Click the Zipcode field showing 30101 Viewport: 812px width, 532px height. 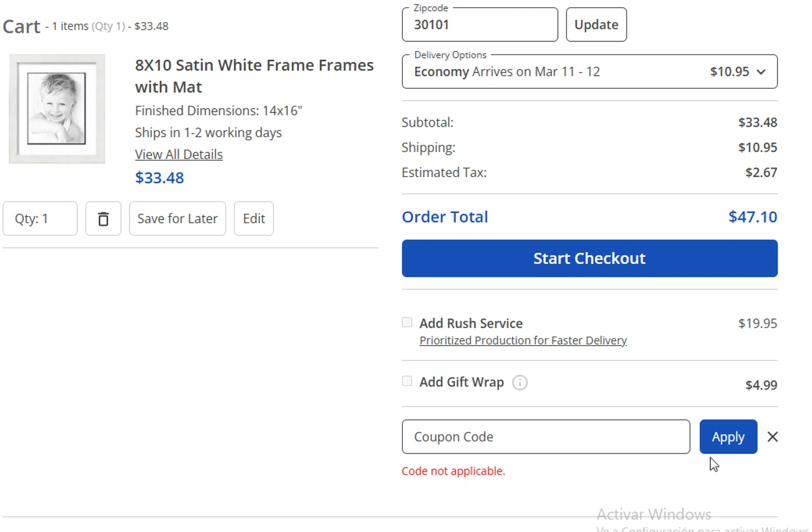tap(480, 25)
